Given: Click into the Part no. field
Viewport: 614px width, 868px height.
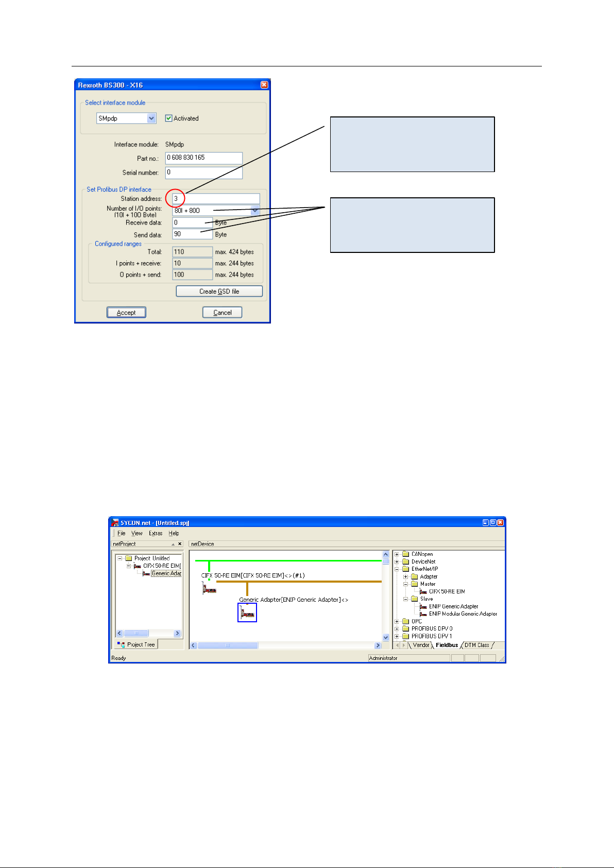Looking at the screenshot, I should point(204,158).
